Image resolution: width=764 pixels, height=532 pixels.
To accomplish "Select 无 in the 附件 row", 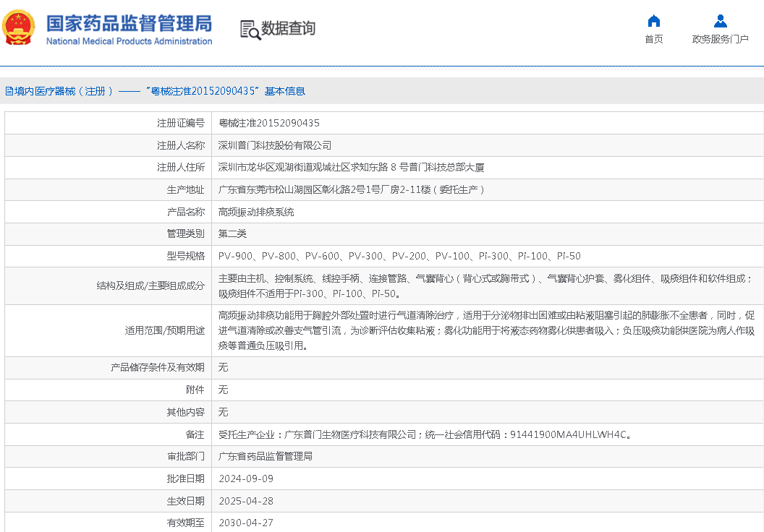I will 223,390.
